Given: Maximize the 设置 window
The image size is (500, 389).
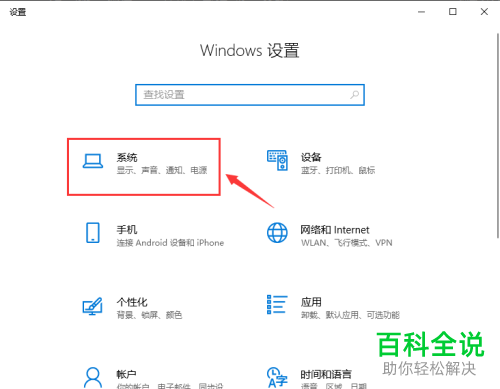Looking at the screenshot, I should coord(453,12).
